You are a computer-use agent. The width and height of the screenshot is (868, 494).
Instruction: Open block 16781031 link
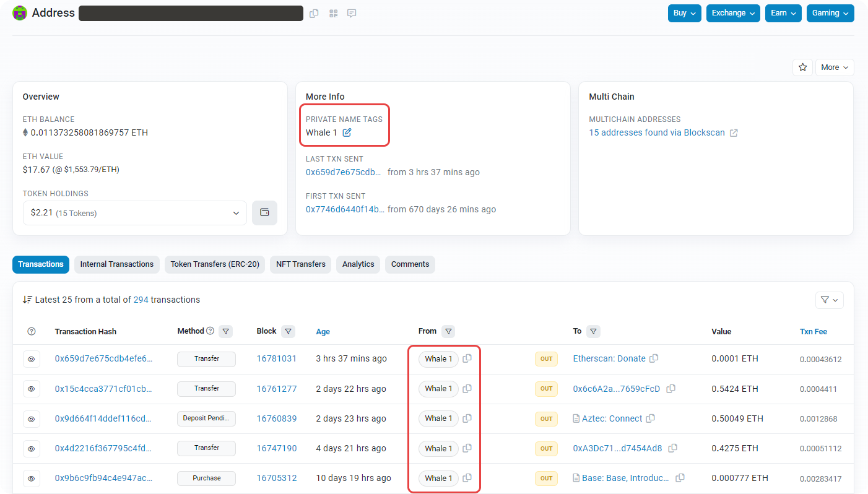pyautogui.click(x=276, y=358)
